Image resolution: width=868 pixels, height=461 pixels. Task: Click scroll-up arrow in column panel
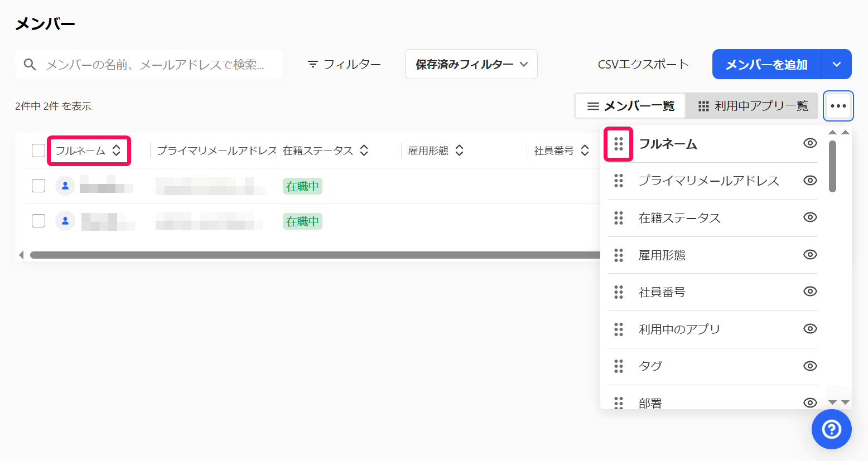(x=832, y=133)
